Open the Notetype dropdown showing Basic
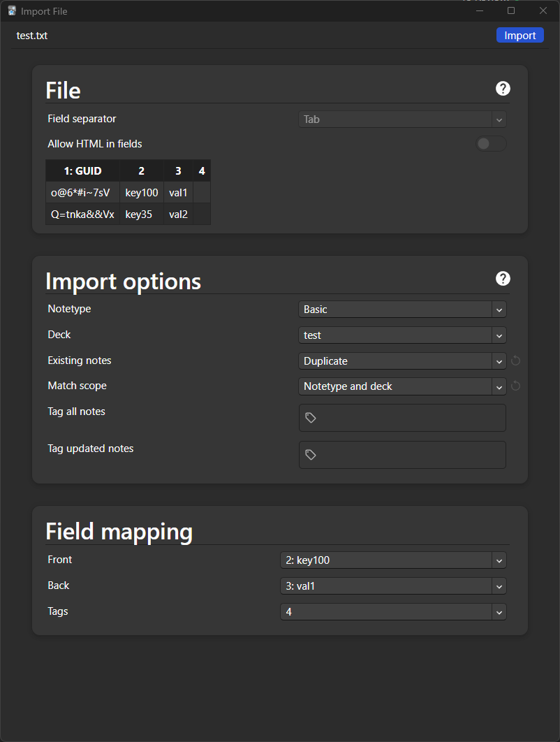This screenshot has height=742, width=560. click(x=402, y=310)
